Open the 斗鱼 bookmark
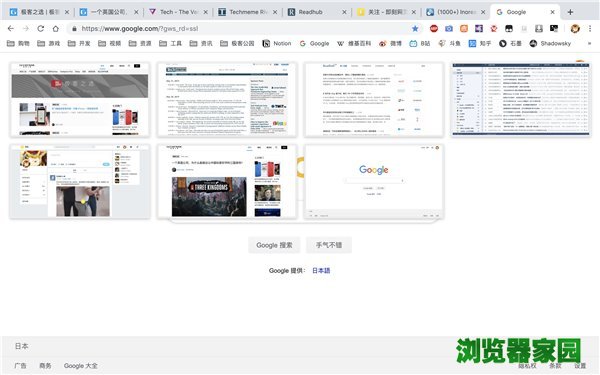600x375 pixels. 450,44
